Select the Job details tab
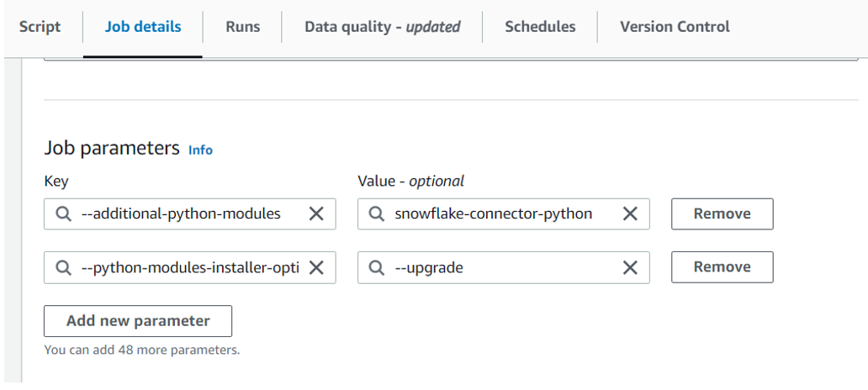The height and width of the screenshot is (390, 868). pos(143,27)
